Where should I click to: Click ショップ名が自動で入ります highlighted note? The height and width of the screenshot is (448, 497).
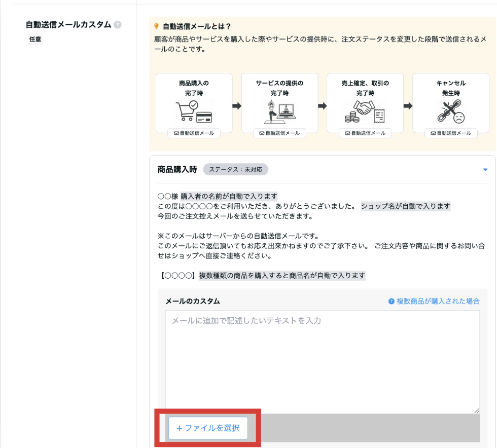click(406, 206)
